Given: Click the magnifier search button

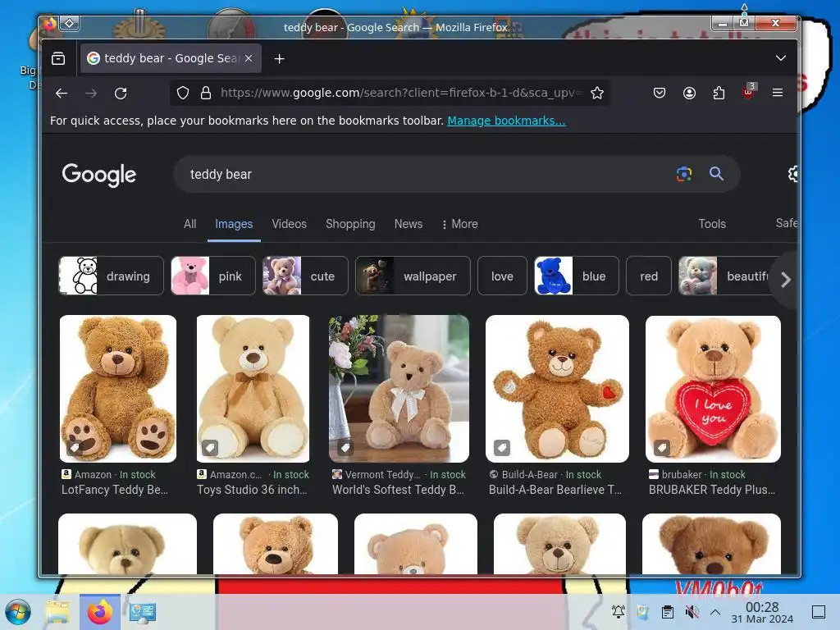Looking at the screenshot, I should click(x=716, y=174).
